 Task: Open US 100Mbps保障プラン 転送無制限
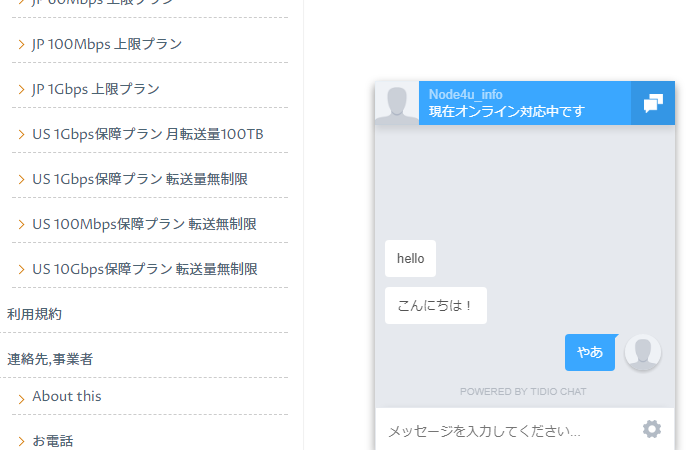tap(144, 224)
